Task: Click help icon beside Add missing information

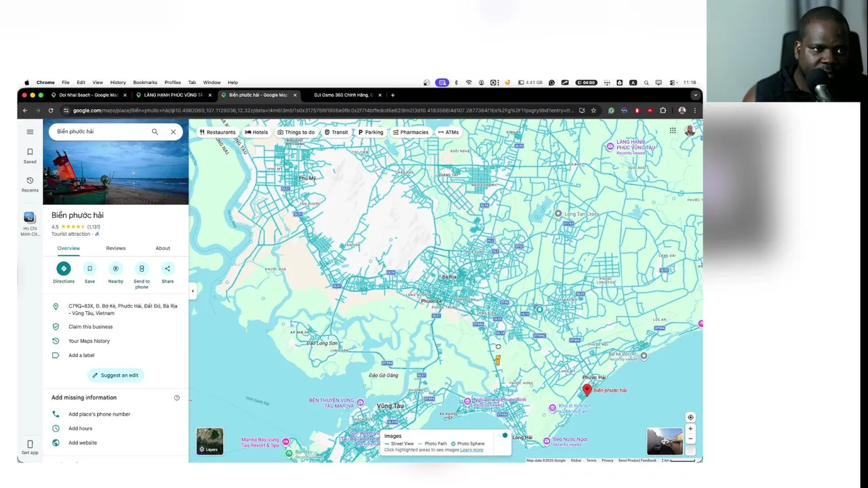Action: tap(177, 398)
